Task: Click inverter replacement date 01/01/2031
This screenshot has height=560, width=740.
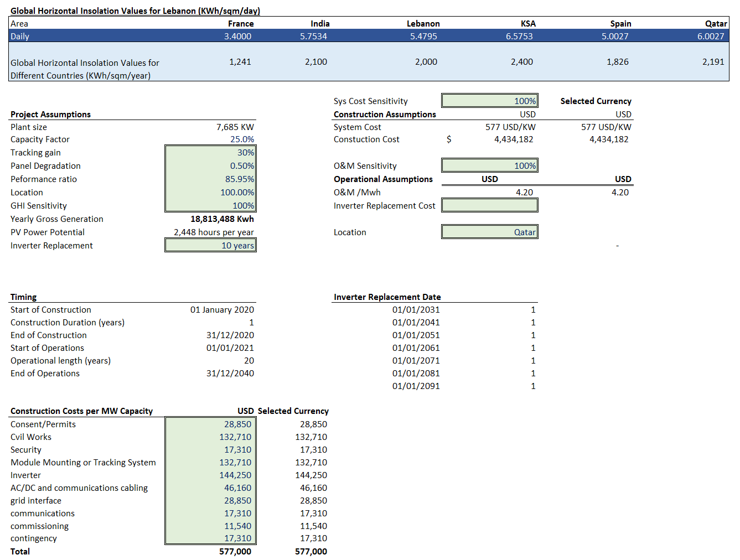Action: pos(416,309)
